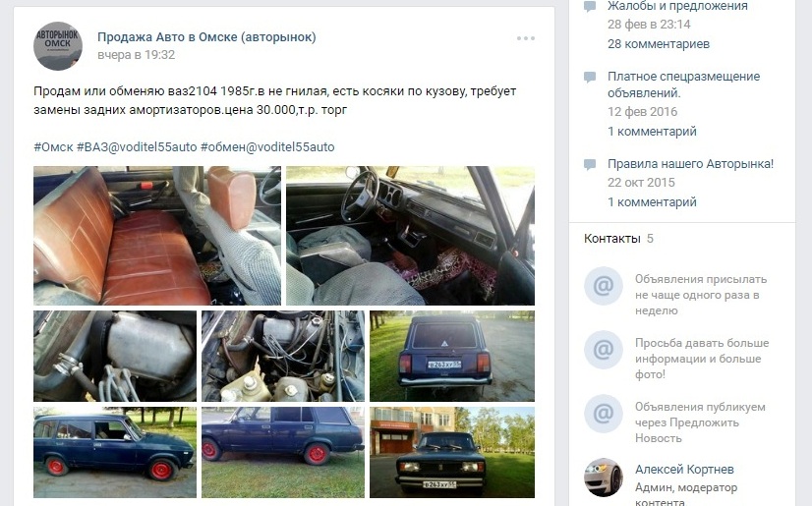812x506 pixels.
Task: Open the radiator tank engine photo
Action: (115, 356)
